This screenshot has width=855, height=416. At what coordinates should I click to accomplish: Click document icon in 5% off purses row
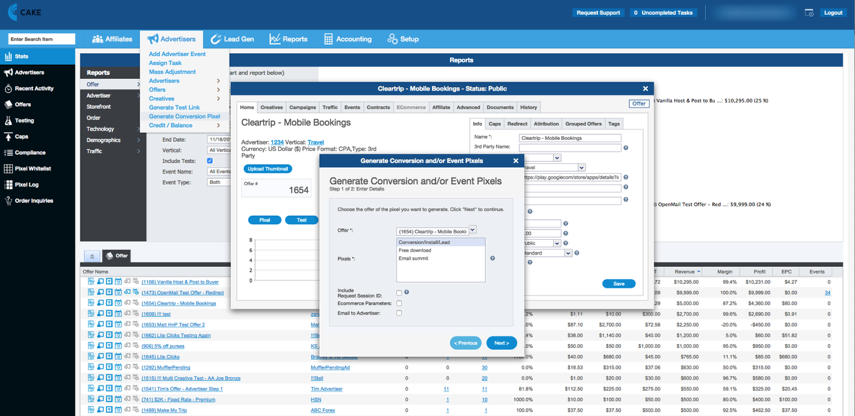coord(91,346)
